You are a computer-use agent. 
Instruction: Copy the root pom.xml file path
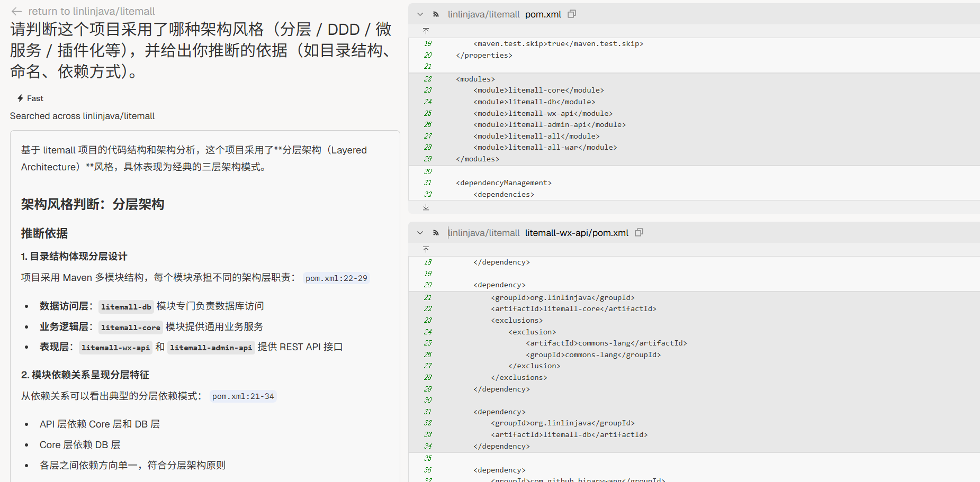pos(572,14)
